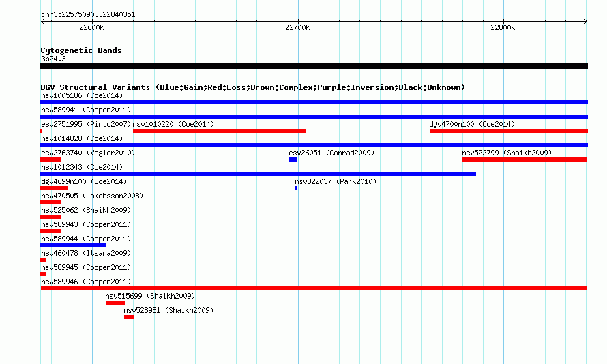This screenshot has width=607, height=364.
Task: Click the esv26051 (Conrad2009) label
Action: pyautogui.click(x=331, y=153)
